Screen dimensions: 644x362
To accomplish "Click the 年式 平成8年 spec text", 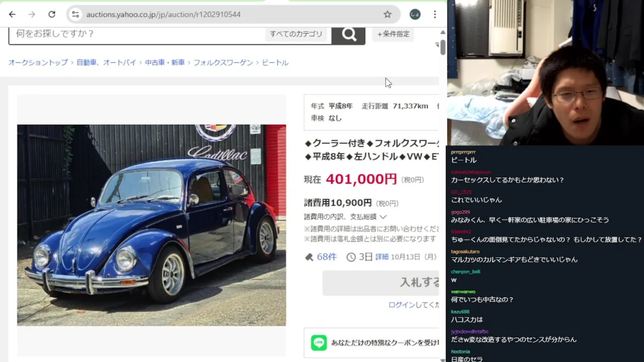I will pyautogui.click(x=332, y=106).
